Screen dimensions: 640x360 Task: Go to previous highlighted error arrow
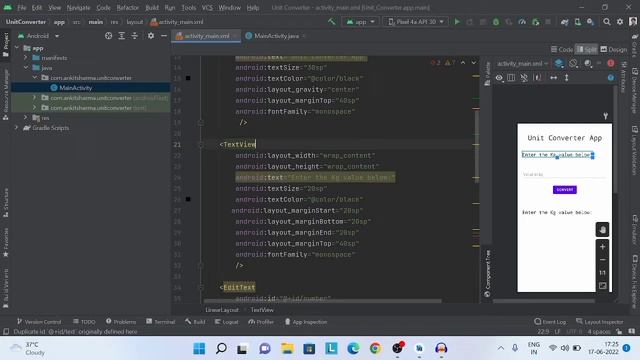click(x=463, y=63)
